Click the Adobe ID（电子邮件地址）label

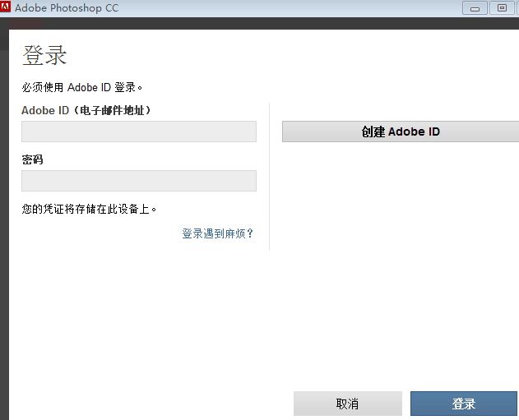86,110
